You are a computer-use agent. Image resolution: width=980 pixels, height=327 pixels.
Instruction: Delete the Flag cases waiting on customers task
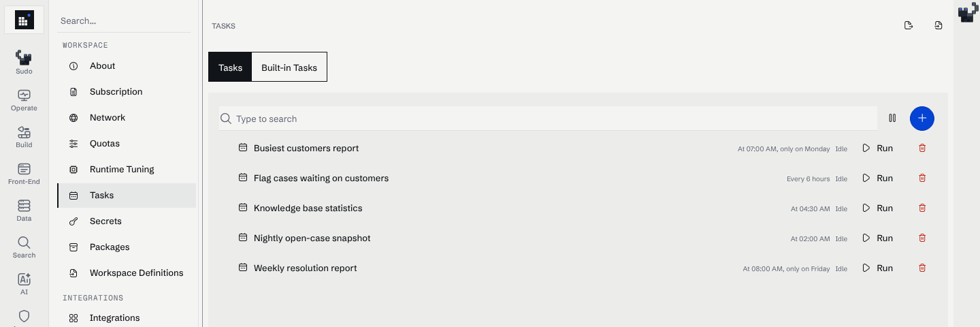coord(922,178)
